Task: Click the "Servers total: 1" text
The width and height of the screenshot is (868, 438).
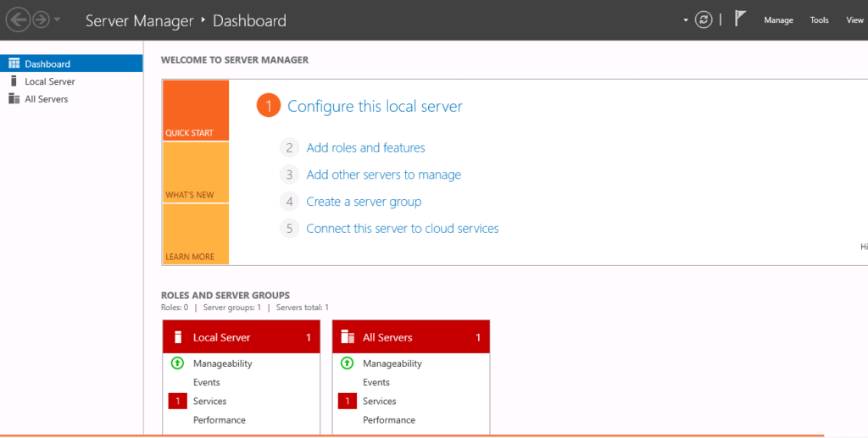Action: coord(303,308)
